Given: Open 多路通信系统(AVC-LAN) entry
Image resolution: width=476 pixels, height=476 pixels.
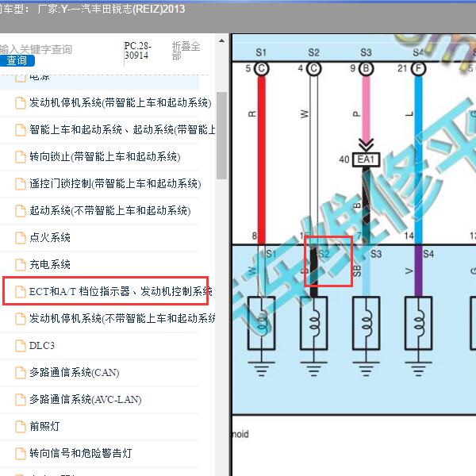Looking at the screenshot, I should click(86, 400).
